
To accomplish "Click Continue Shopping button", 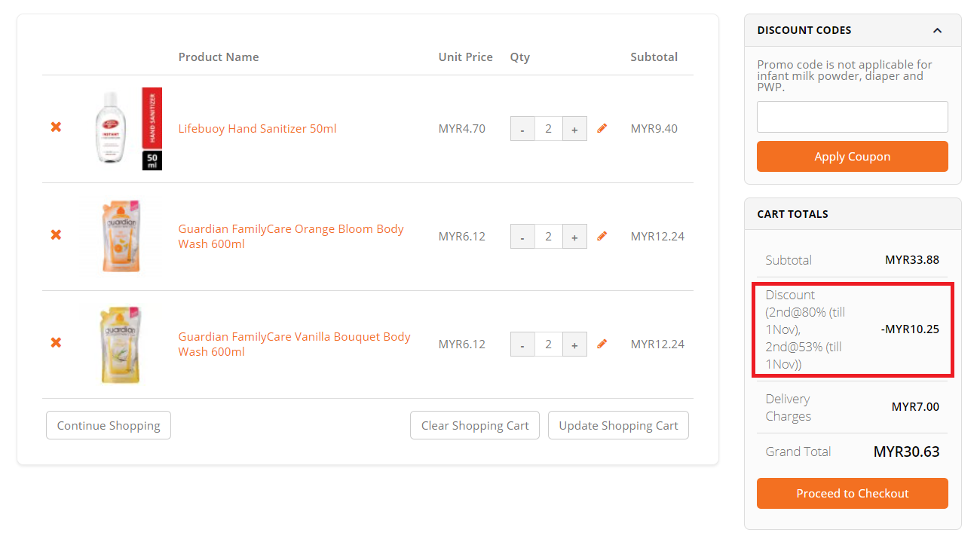I will [109, 425].
